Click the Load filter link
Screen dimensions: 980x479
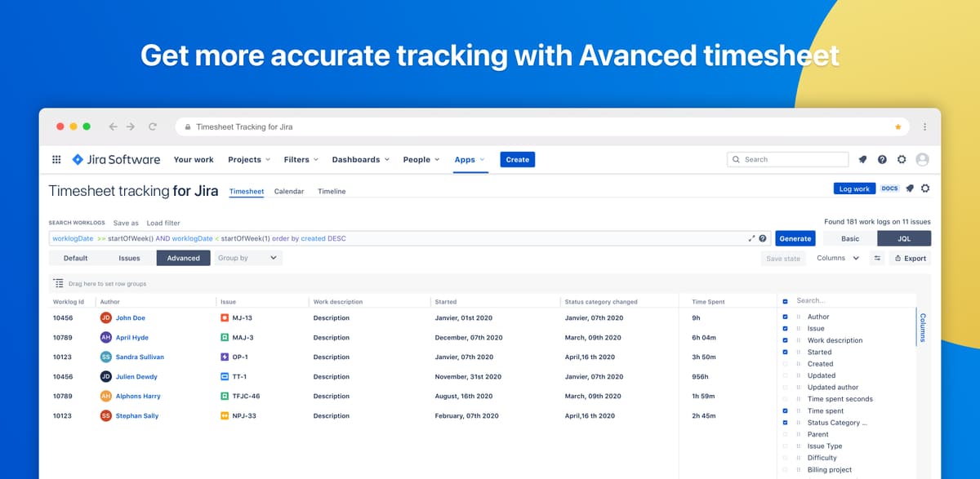pos(163,223)
